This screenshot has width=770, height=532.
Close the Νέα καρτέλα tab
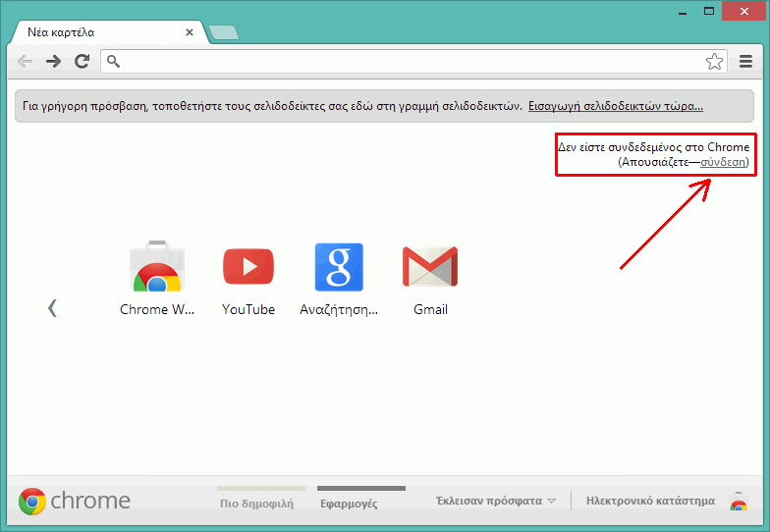[x=189, y=32]
